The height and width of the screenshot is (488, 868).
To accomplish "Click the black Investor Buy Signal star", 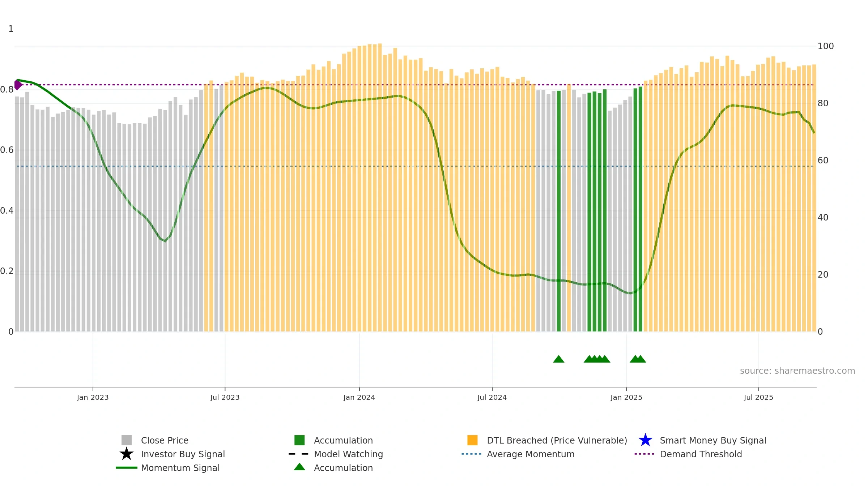I will [x=127, y=454].
